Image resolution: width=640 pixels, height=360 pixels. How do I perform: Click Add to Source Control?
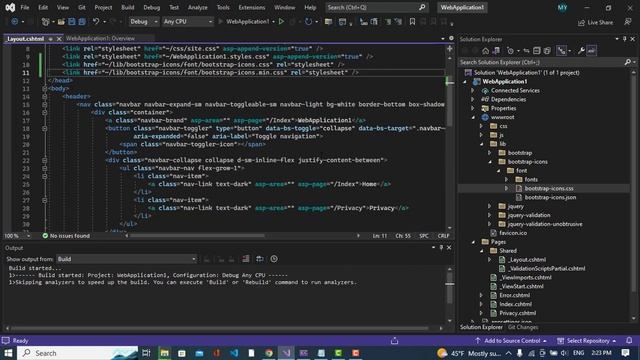(511, 340)
